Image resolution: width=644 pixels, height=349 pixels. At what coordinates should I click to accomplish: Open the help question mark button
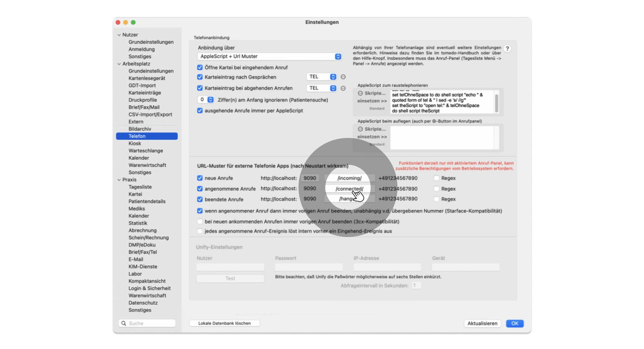point(507,49)
